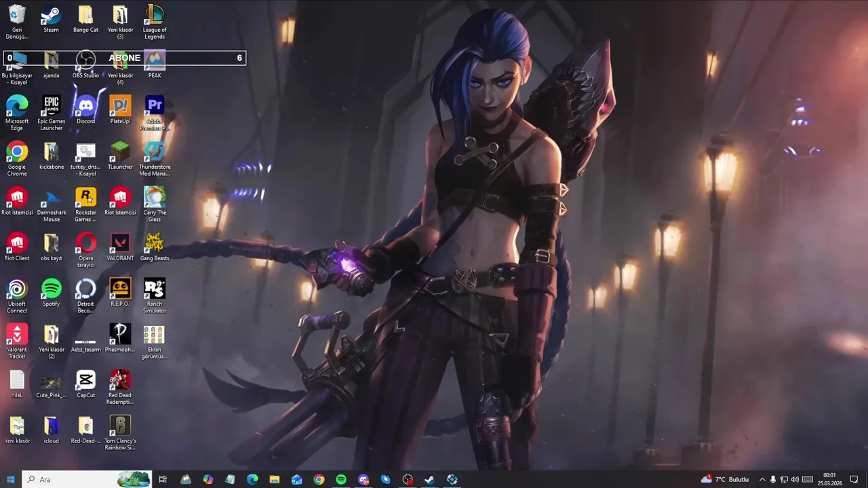Select the icloud folder
This screenshot has height=488, width=868.
[x=52, y=430]
